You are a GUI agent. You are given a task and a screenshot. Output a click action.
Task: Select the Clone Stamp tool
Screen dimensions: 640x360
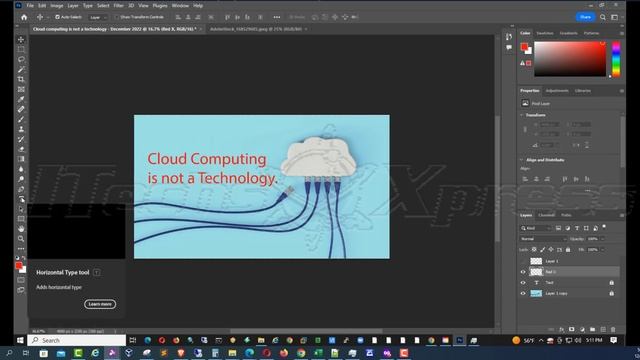pos(21,129)
